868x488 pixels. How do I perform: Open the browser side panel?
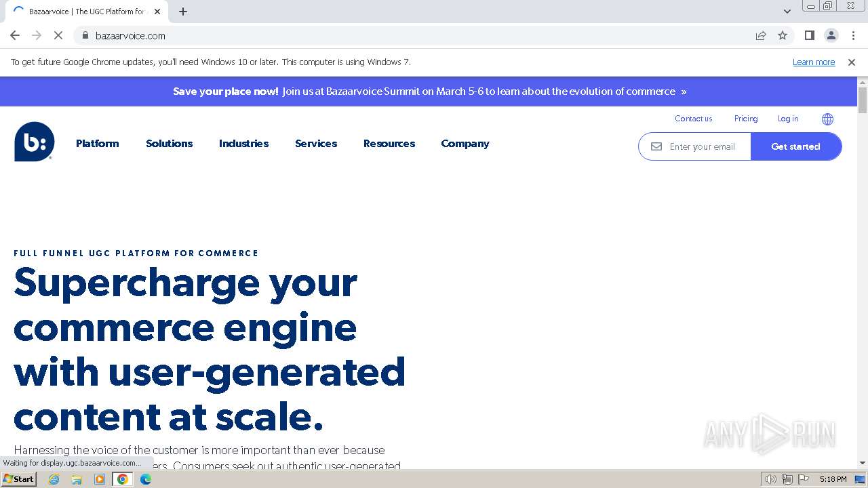point(809,36)
